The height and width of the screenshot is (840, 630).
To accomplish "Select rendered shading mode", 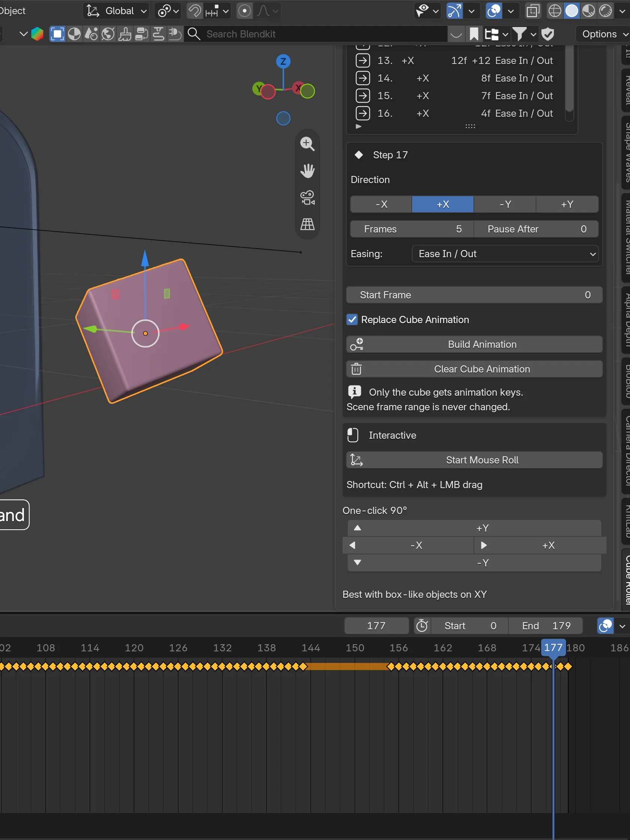I will click(x=605, y=11).
